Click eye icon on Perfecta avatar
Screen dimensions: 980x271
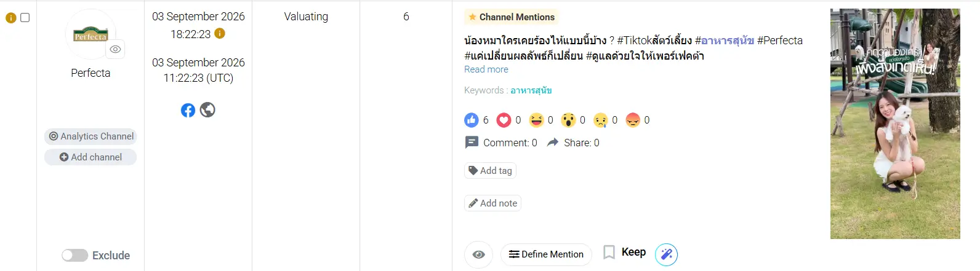[x=115, y=49]
